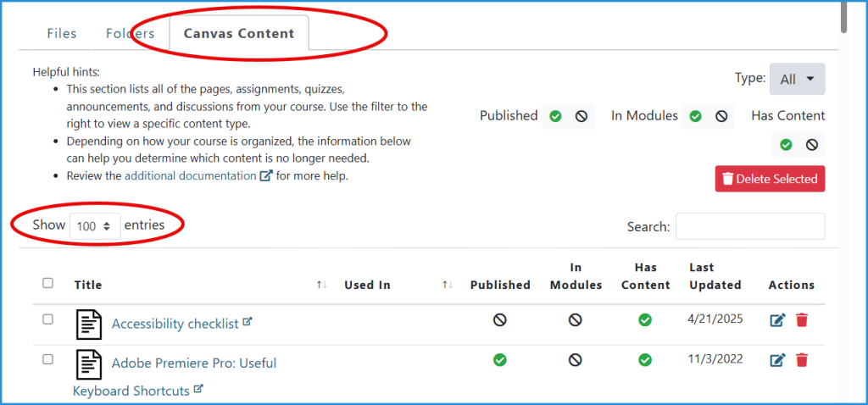Sort table by Title column arrows
This screenshot has width=868, height=405.
point(321,285)
